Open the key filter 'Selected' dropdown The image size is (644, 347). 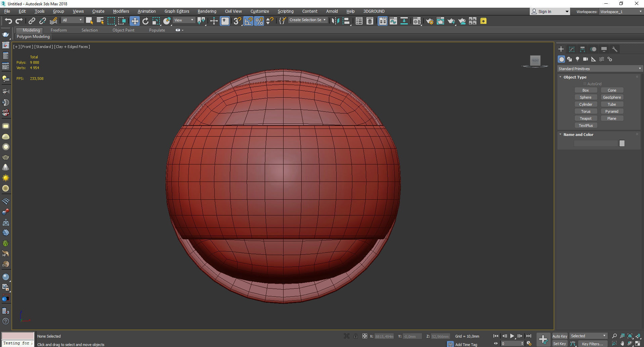click(x=588, y=336)
